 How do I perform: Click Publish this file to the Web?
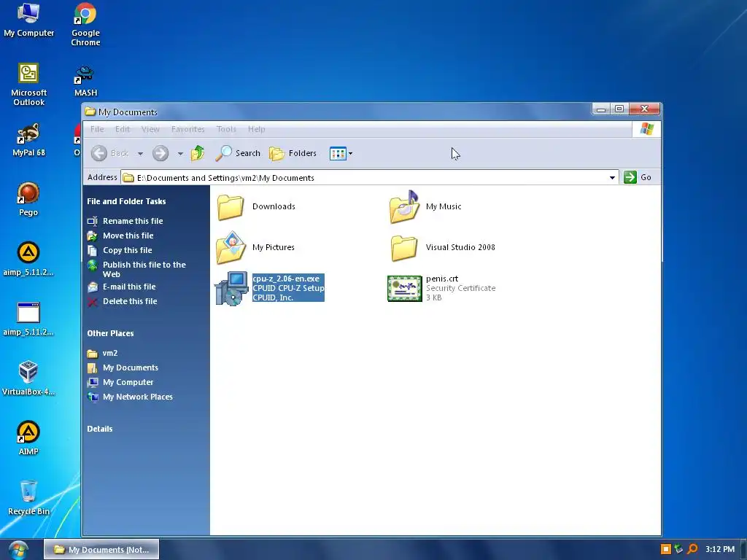pos(136,270)
